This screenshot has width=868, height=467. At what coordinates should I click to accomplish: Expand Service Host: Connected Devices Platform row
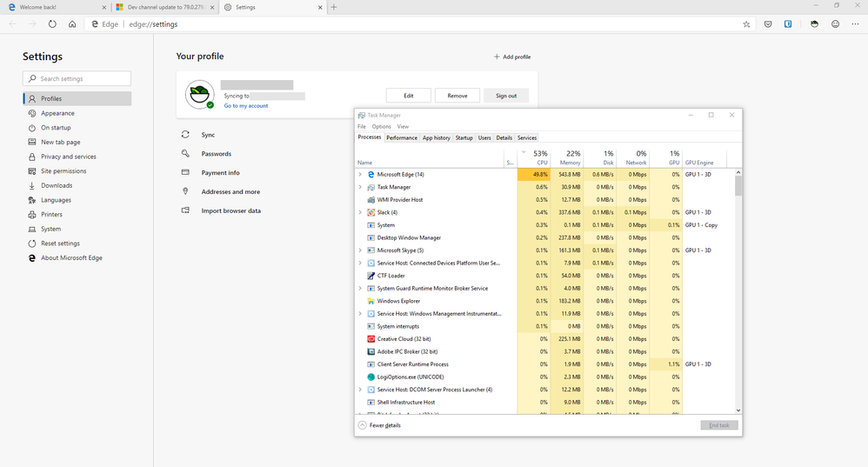click(x=360, y=263)
